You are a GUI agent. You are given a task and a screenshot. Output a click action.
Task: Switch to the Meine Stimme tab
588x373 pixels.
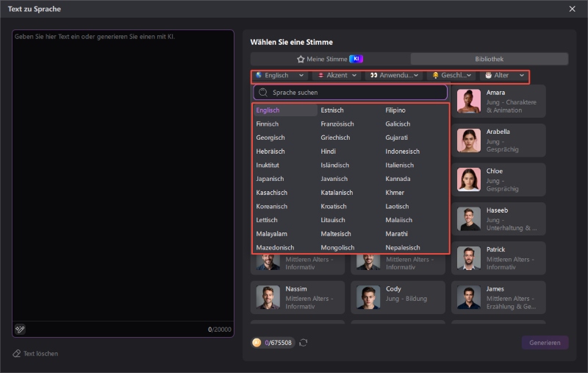click(x=329, y=59)
